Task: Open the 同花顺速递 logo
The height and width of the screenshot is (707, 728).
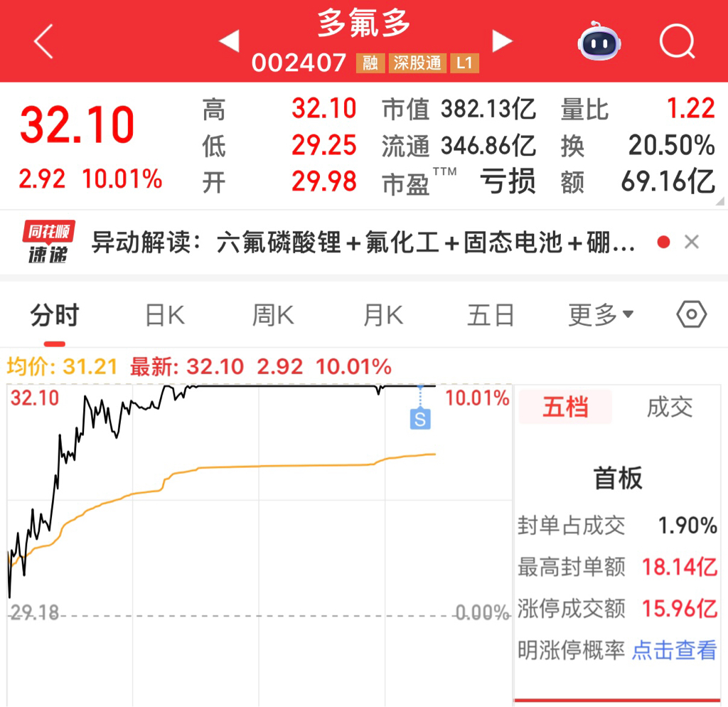Action: click(x=48, y=242)
